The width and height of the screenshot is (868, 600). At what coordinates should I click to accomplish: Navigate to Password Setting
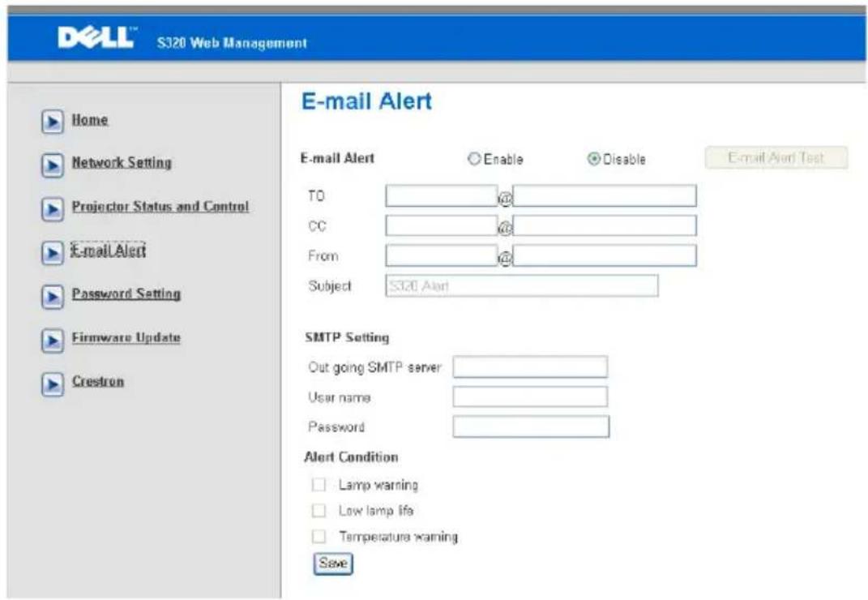(126, 294)
